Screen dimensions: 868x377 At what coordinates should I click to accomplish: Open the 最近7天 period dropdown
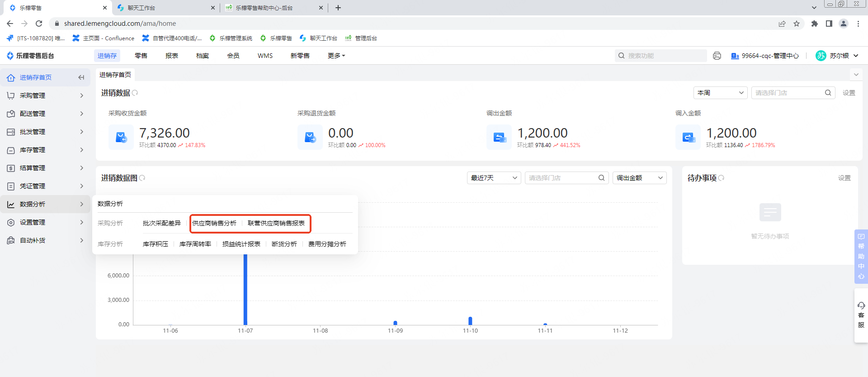coord(494,178)
